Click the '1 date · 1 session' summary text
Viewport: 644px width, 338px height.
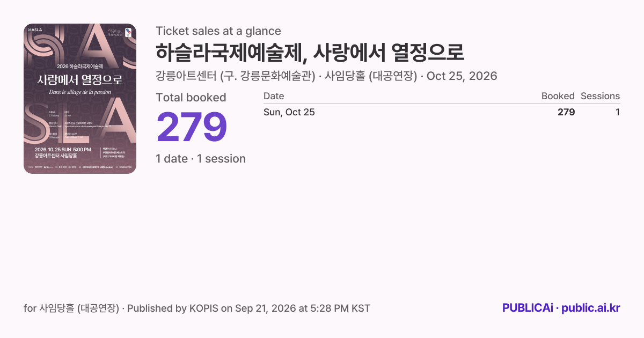[201, 159]
